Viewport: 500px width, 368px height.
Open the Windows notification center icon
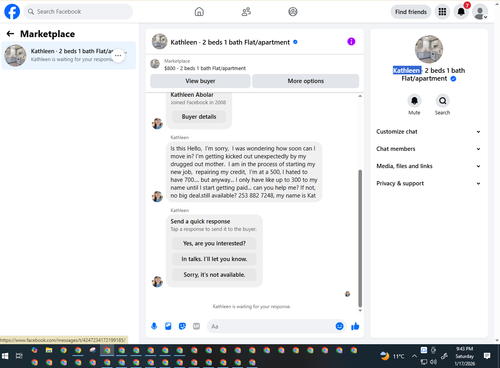[x=487, y=356]
